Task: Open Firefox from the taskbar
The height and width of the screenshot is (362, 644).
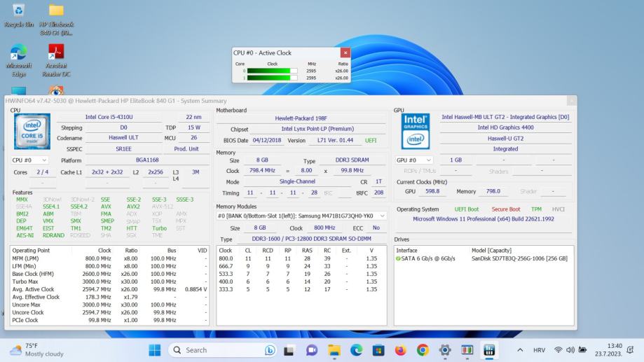Action: tap(401, 349)
